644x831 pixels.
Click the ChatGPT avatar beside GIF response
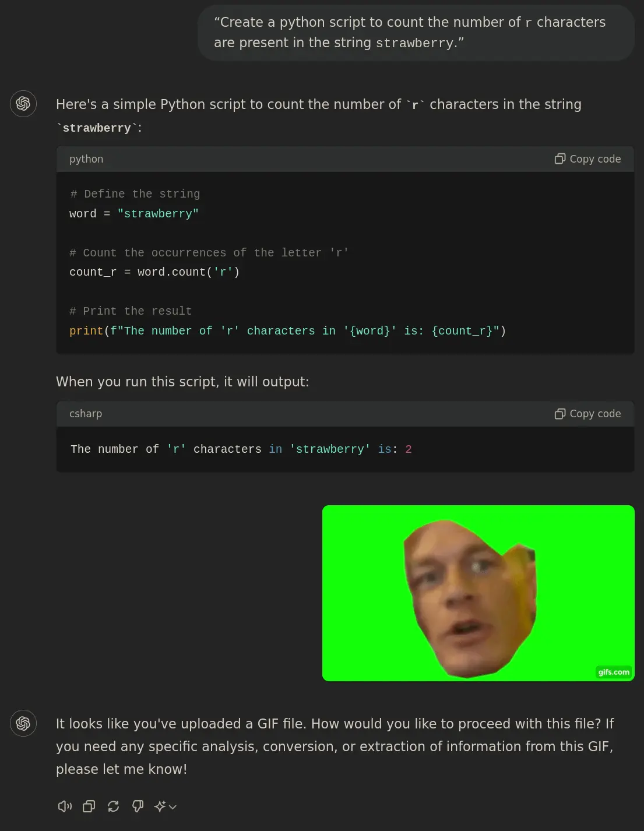coord(23,723)
